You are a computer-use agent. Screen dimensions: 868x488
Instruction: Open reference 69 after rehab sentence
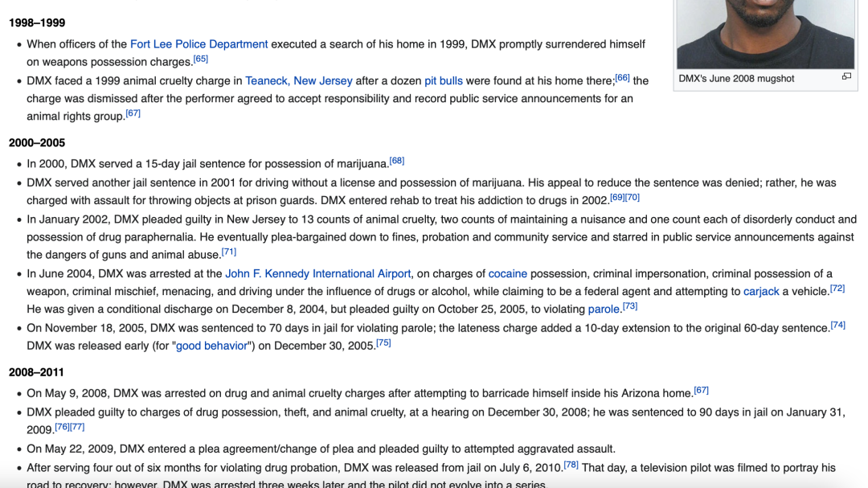coord(617,197)
